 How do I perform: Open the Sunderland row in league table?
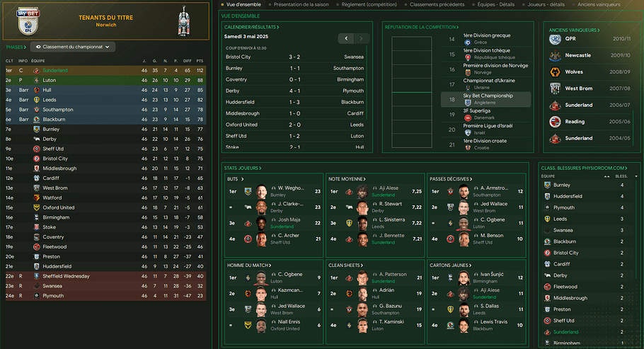(105, 70)
